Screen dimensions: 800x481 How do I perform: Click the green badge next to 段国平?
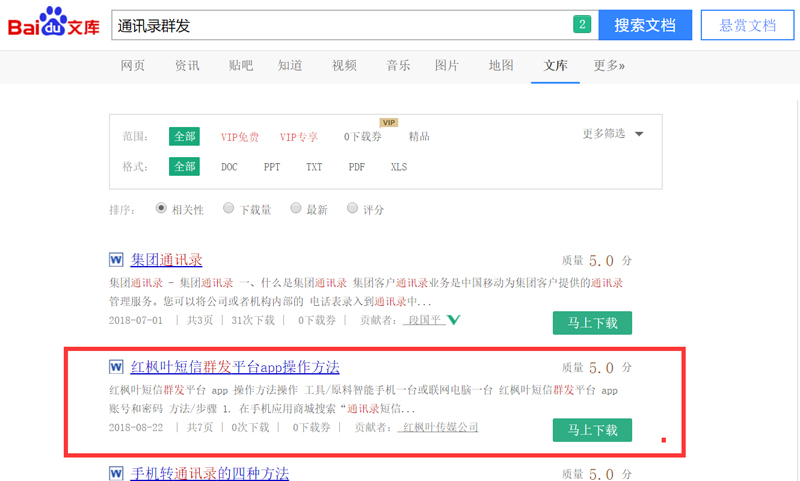453,320
